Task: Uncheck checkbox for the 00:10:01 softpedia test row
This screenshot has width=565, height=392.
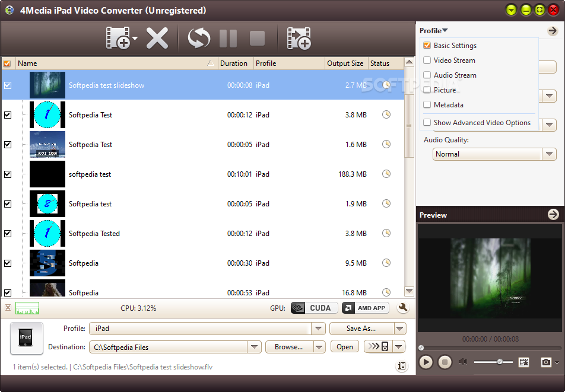Action: pyautogui.click(x=8, y=174)
